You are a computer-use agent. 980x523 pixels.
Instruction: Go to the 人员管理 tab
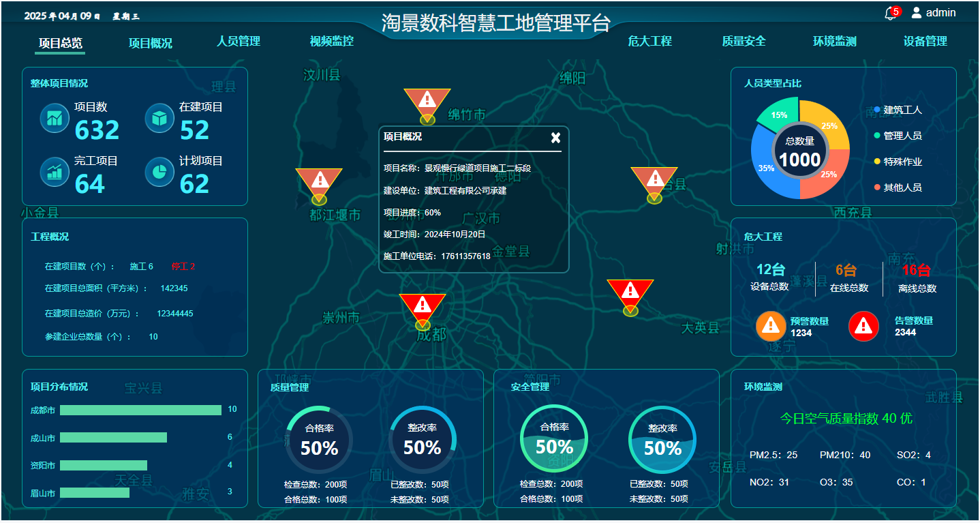point(239,41)
